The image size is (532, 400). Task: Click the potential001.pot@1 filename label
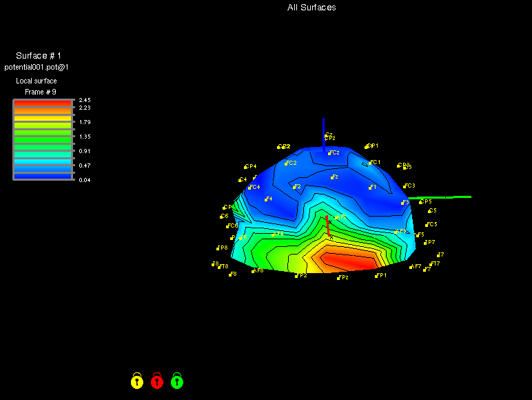37,68
